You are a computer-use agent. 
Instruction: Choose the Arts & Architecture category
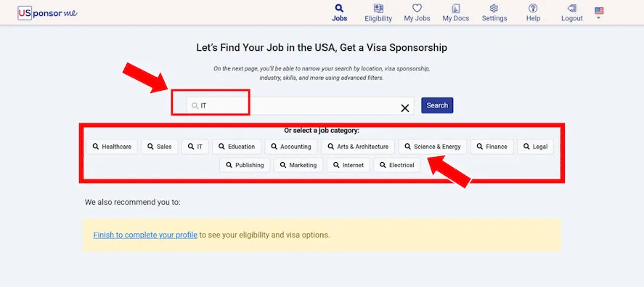358,147
